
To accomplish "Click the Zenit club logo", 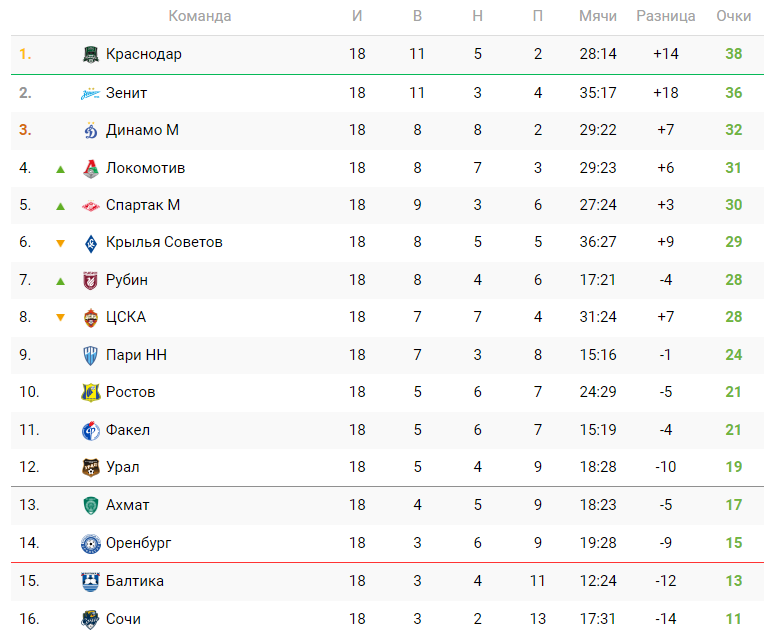I will coord(91,93).
